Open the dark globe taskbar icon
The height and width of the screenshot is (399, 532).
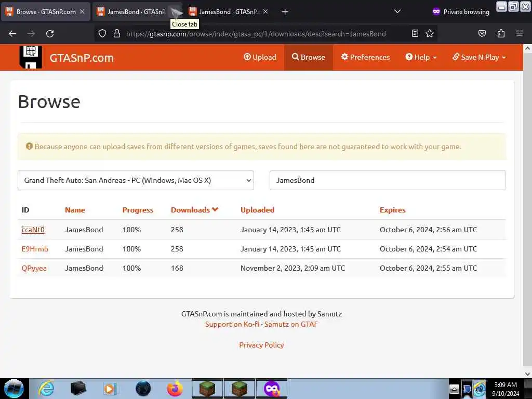(x=143, y=389)
